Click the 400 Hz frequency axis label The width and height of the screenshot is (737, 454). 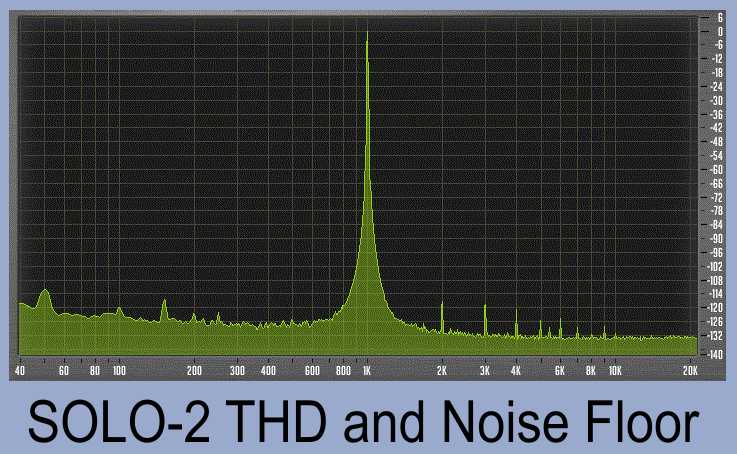click(268, 371)
